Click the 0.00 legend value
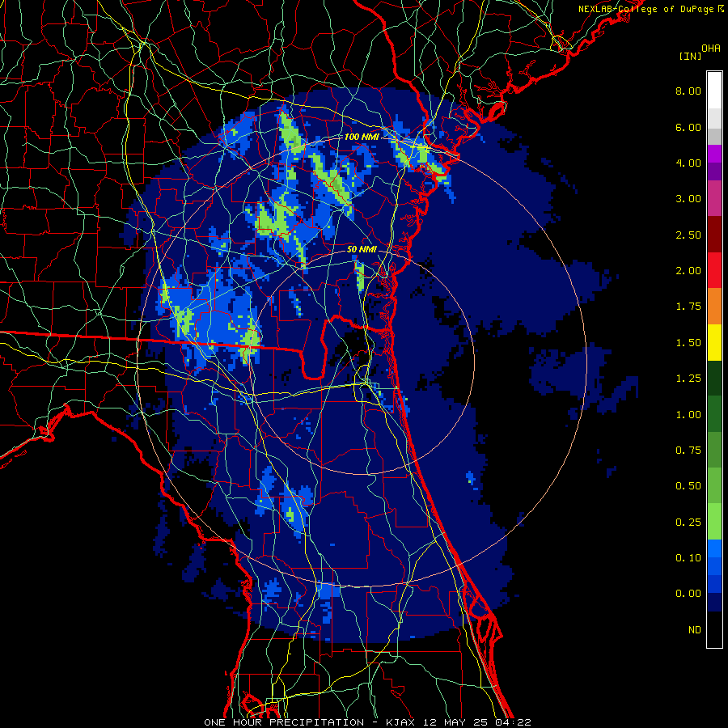Screen dimensions: 728x728 tap(688, 594)
